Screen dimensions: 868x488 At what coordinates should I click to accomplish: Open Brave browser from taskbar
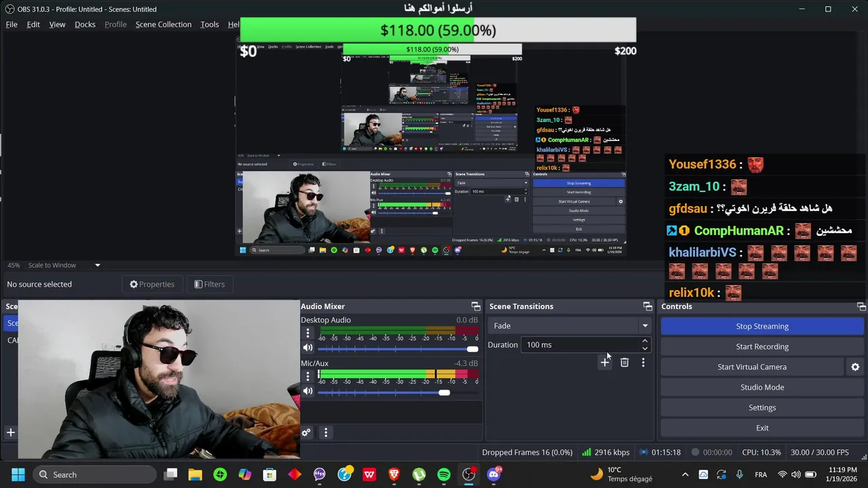394,474
